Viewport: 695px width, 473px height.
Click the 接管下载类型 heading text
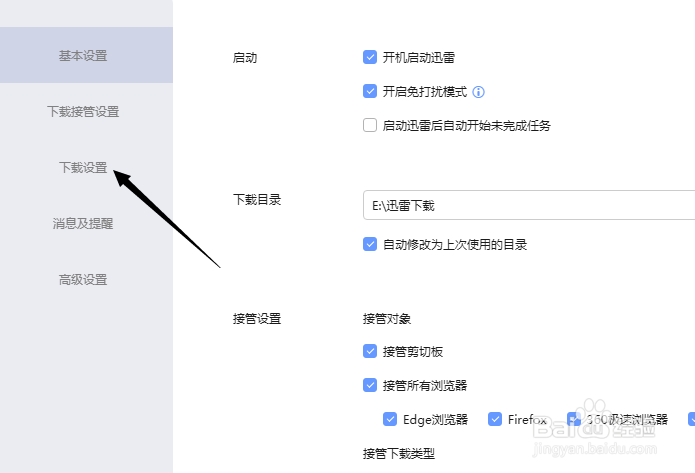399,453
